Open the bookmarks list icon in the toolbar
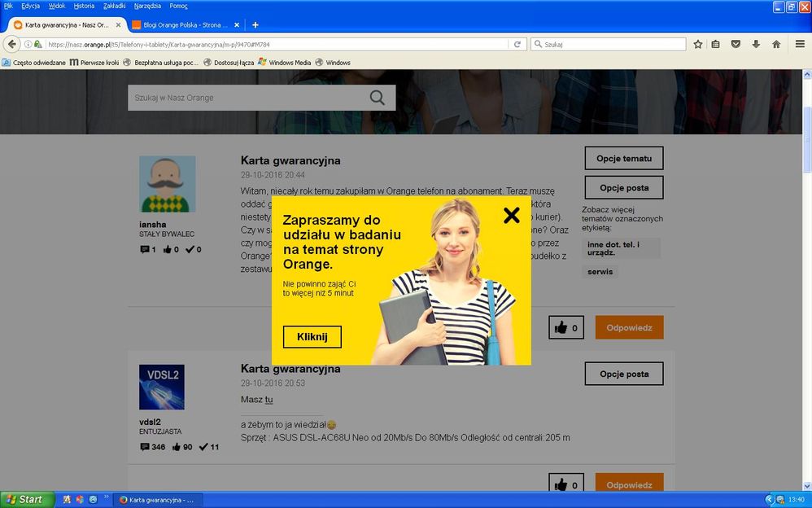 (716, 45)
